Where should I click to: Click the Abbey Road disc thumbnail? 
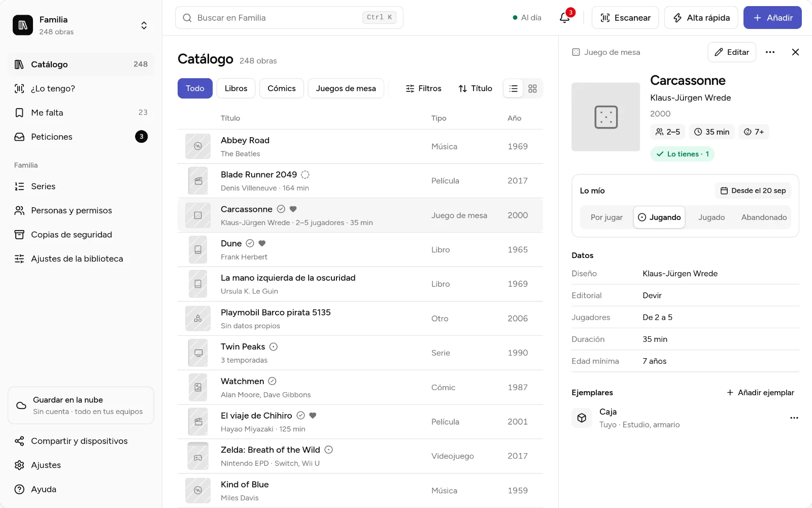pos(198,146)
